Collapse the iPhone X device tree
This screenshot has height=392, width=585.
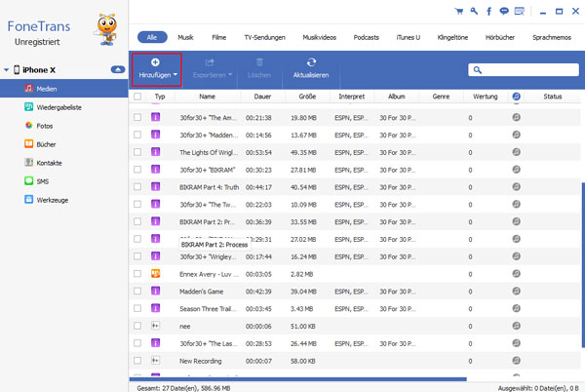pyautogui.click(x=7, y=70)
